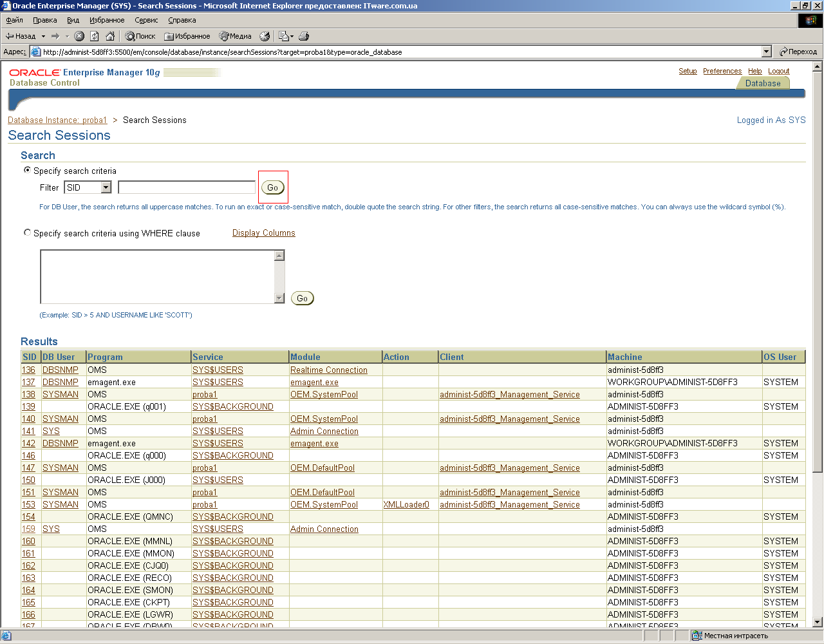The image size is (824, 644).
Task: Open the Вид menu
Action: 73,20
